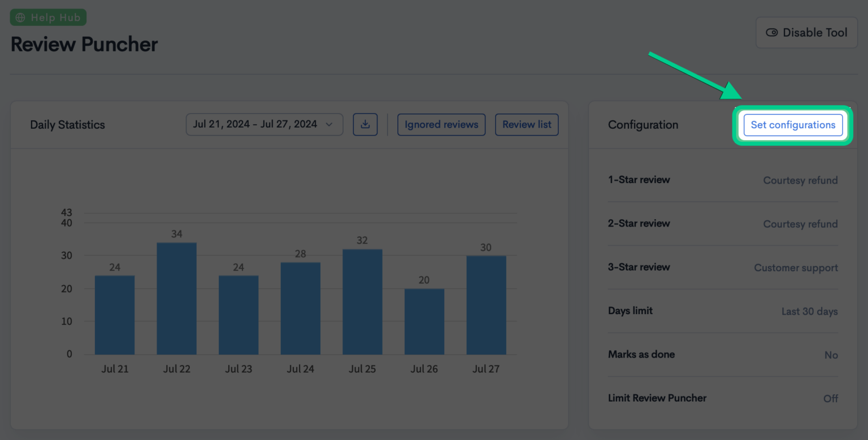Open the date range picker dropdown
The width and height of the screenshot is (868, 440).
264,124
